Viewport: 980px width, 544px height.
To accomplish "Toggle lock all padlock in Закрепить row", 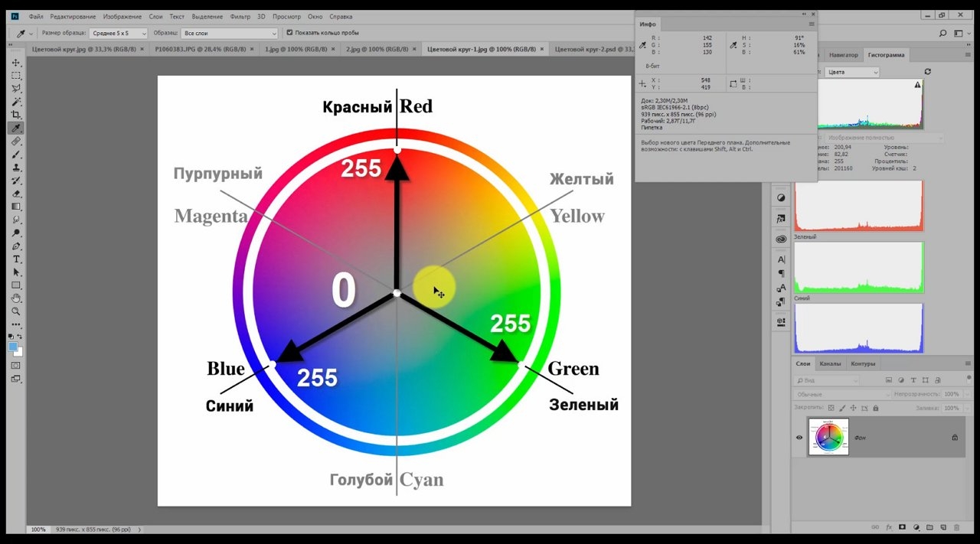I will coord(875,408).
